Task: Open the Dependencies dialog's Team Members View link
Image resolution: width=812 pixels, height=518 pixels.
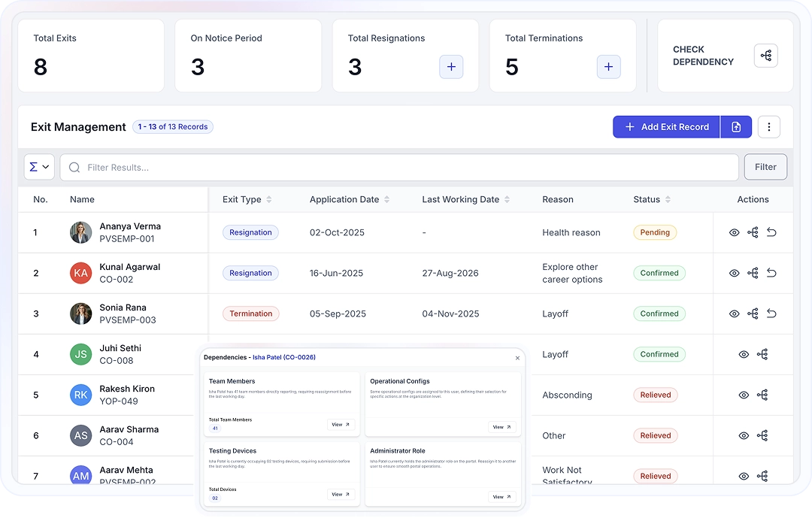Action: click(341, 424)
